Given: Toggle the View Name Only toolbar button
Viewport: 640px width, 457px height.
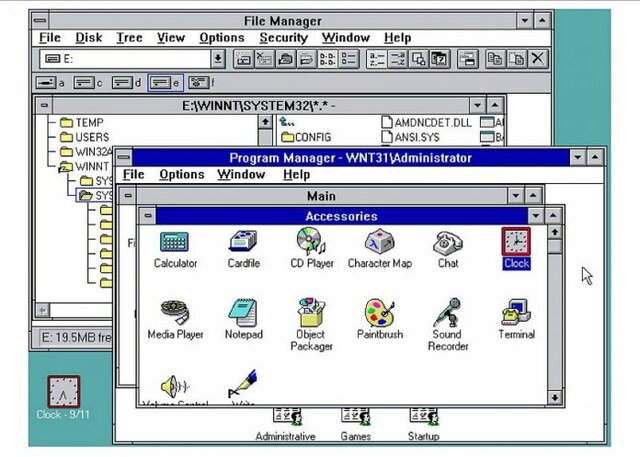Looking at the screenshot, I should click(328, 59).
